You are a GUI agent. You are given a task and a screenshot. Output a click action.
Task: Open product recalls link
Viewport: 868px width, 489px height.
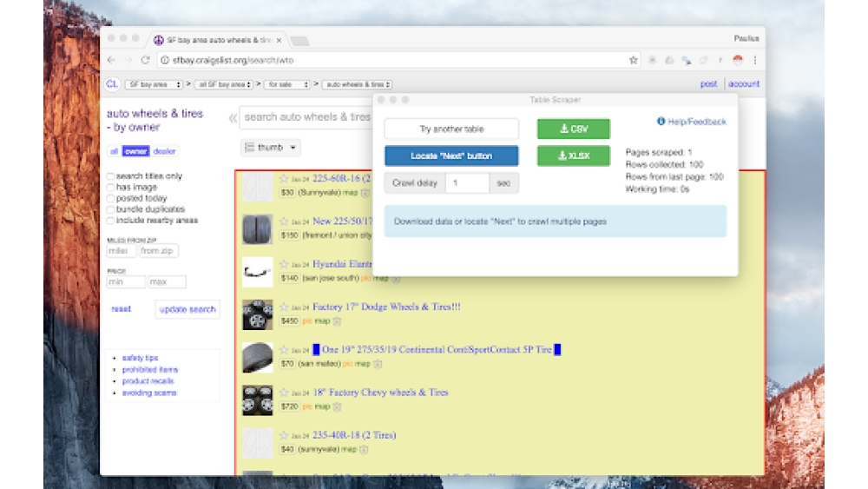[x=148, y=381]
